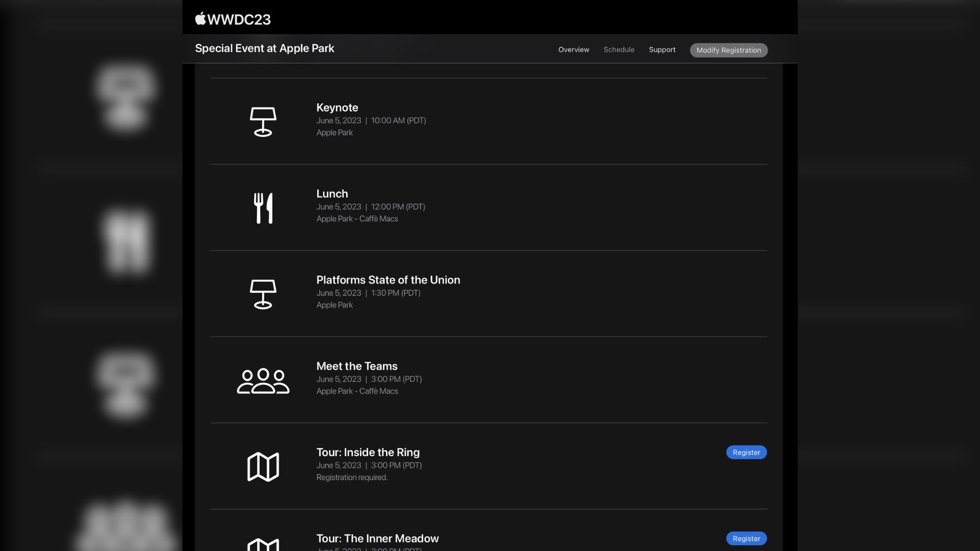Click the 1:30 PM (PDT) time text

click(396, 293)
